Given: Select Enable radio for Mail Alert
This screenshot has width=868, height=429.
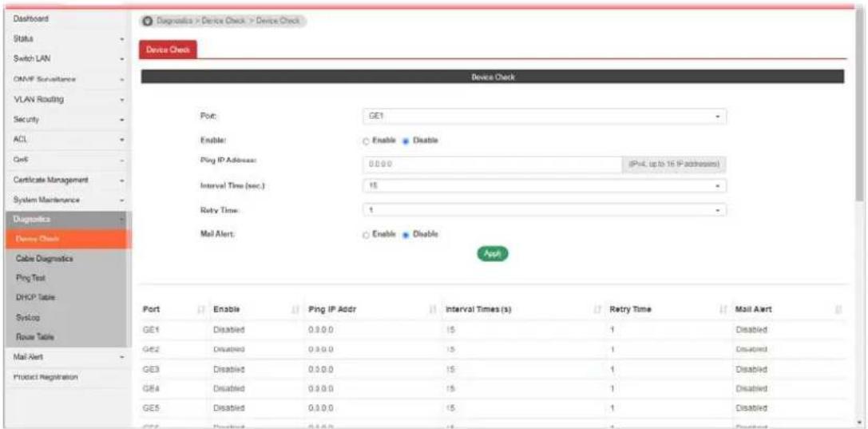Looking at the screenshot, I should (x=366, y=235).
